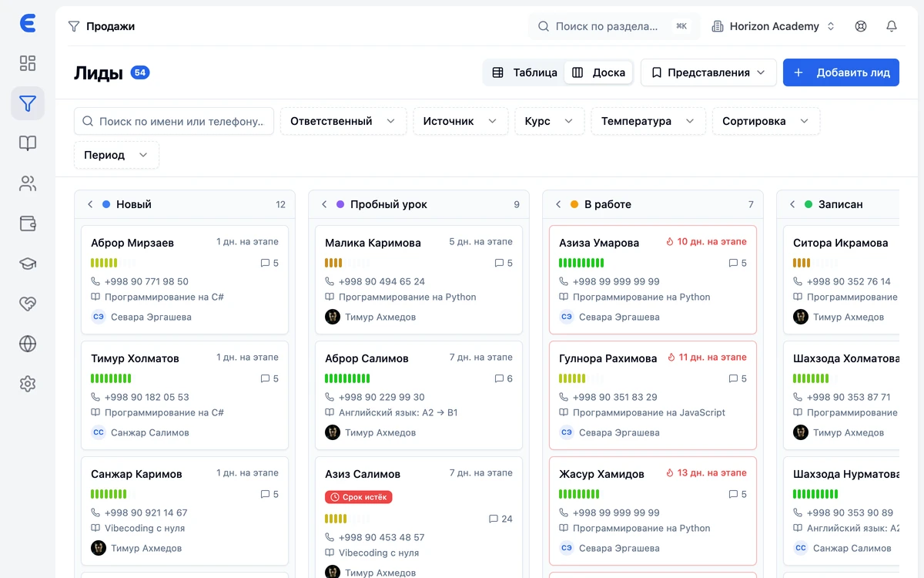
Task: Click phone number +998 90 229 99 30
Action: pos(382,397)
